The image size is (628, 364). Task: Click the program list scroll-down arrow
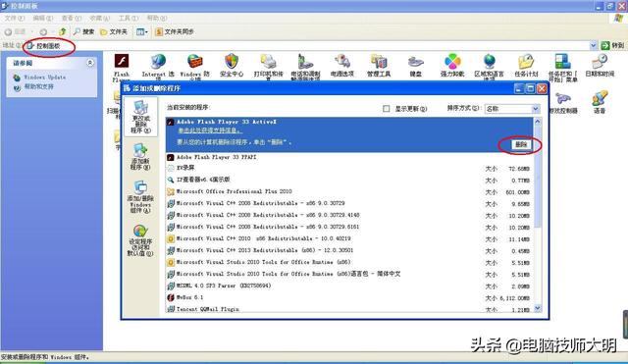(537, 308)
